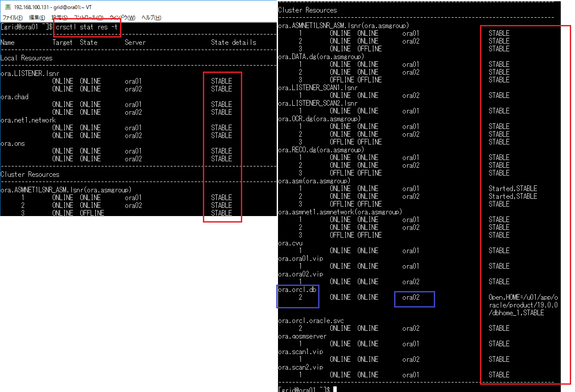Click 'ora.RECO.dg(ora.asmgroup)' resource name
The width and height of the screenshot is (575, 392).
pyautogui.click(x=321, y=149)
